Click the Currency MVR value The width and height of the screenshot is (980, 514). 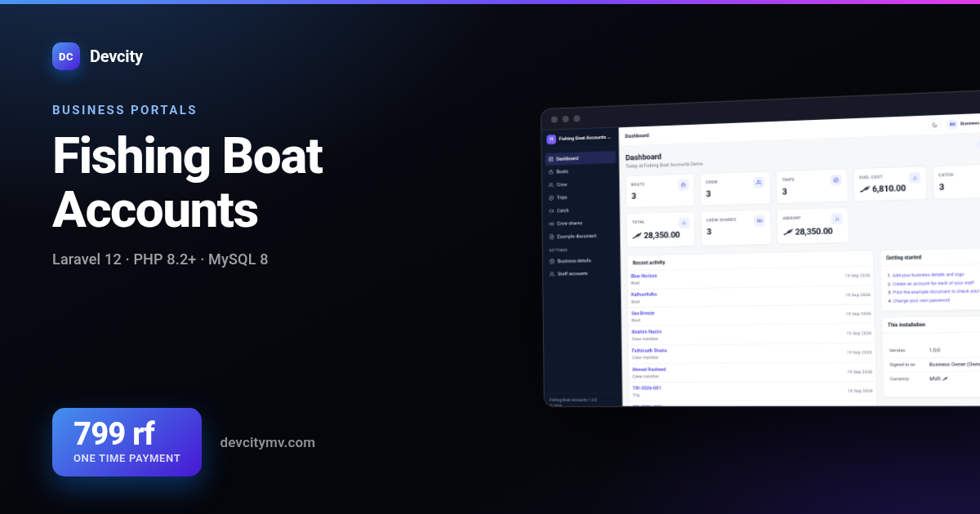click(x=938, y=379)
